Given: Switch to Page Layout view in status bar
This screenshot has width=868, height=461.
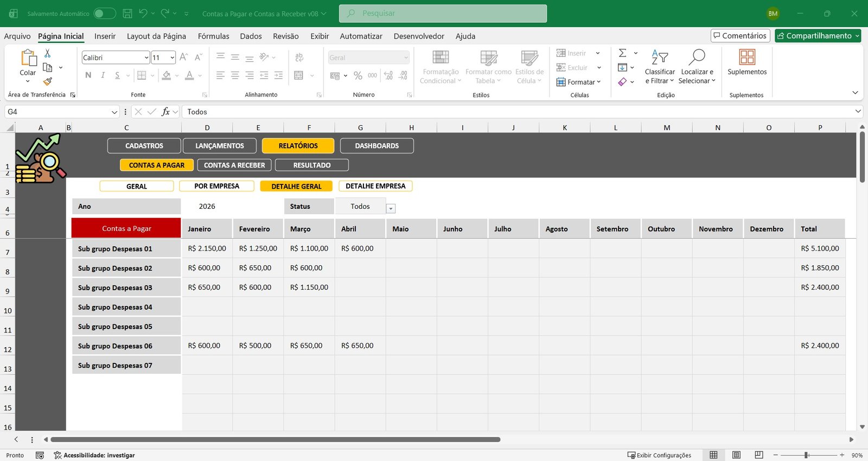Looking at the screenshot, I should click(736, 455).
